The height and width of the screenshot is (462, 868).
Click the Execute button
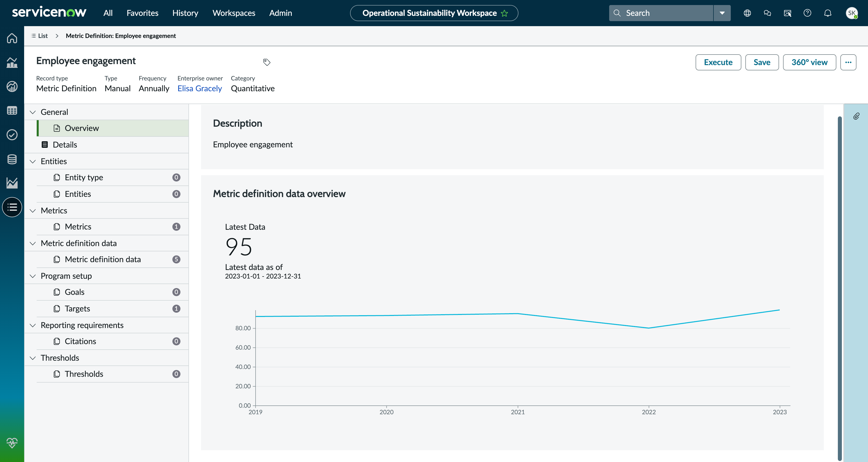click(718, 62)
